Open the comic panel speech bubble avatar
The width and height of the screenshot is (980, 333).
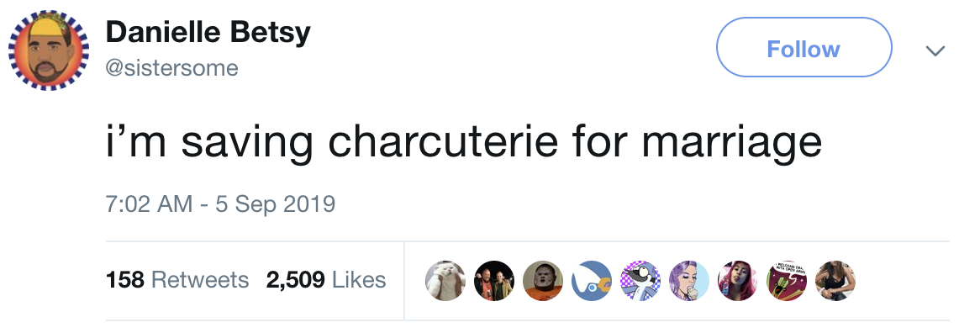click(786, 281)
